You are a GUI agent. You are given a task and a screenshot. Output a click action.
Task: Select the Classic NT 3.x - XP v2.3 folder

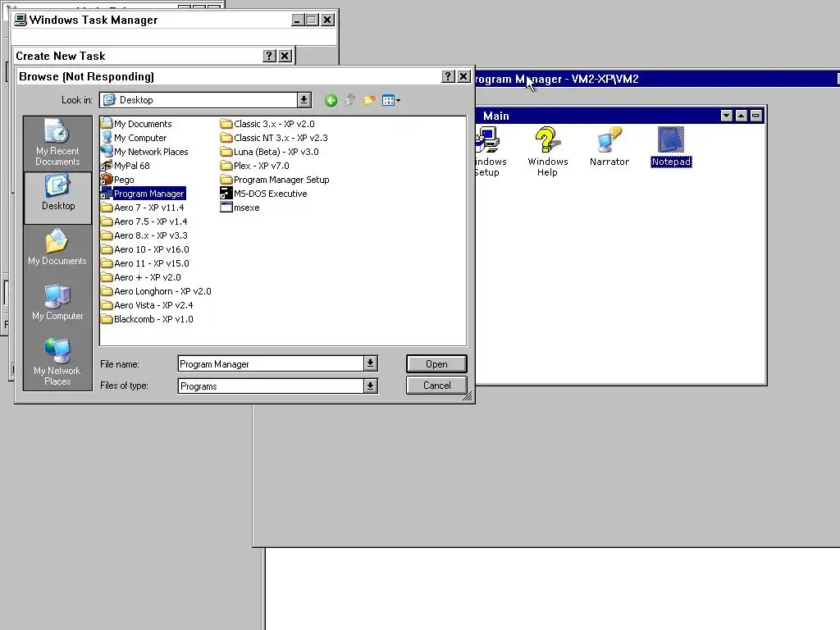pos(274,138)
